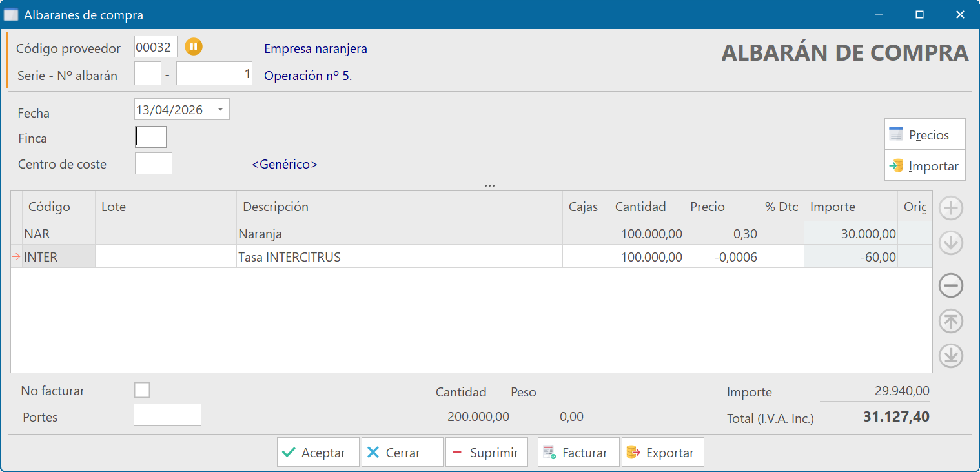Click the Finca input field

(150, 137)
